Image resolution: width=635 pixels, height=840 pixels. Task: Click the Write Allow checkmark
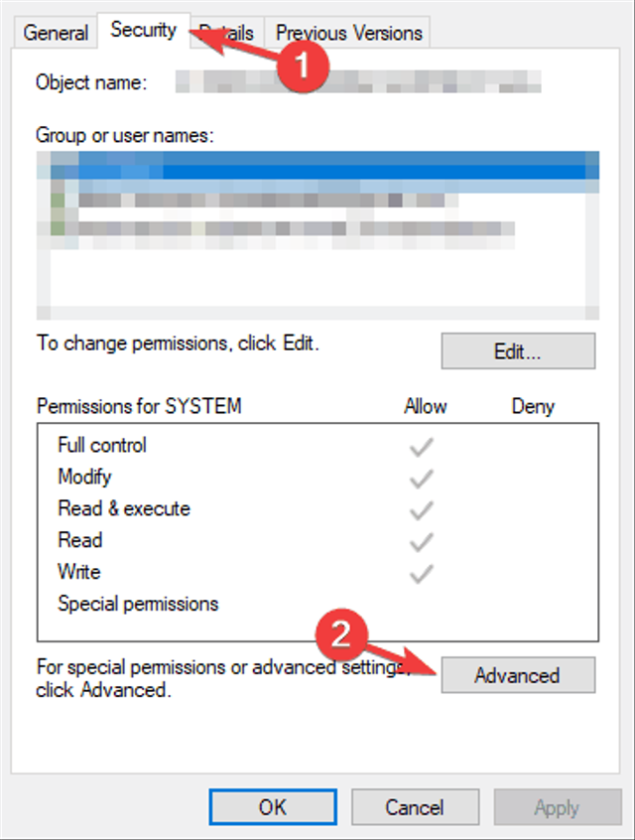(422, 573)
